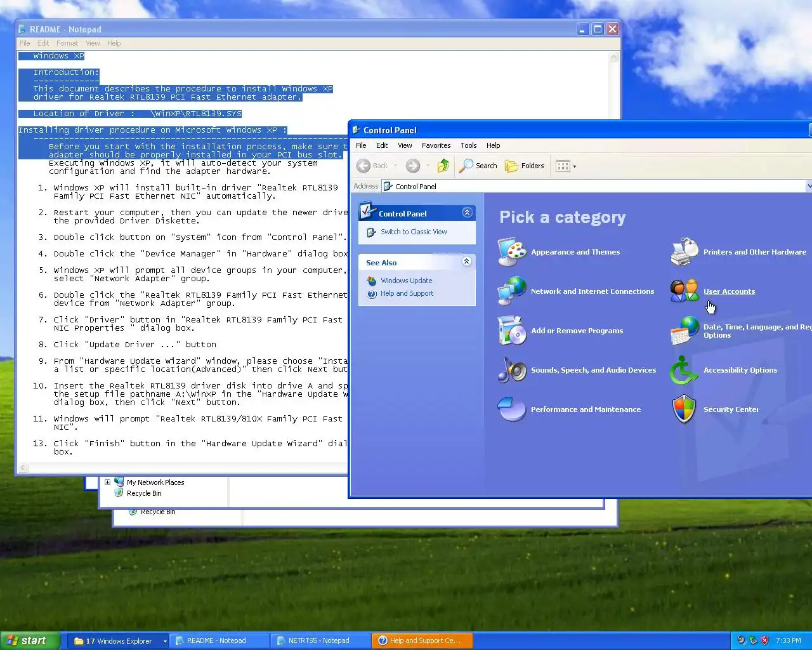Open the Edit menu in README Notepad
Viewport: 812px width, 650px height.
(x=43, y=43)
